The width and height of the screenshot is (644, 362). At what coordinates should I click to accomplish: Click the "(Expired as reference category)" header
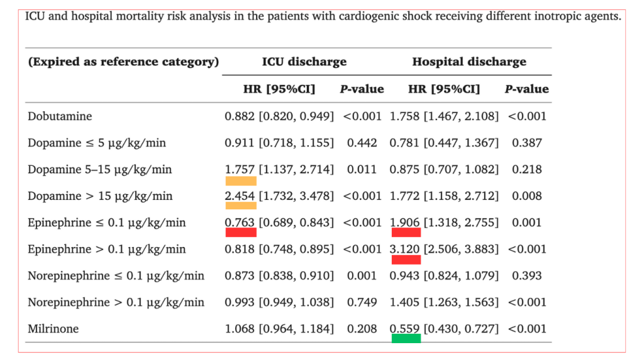123,62
